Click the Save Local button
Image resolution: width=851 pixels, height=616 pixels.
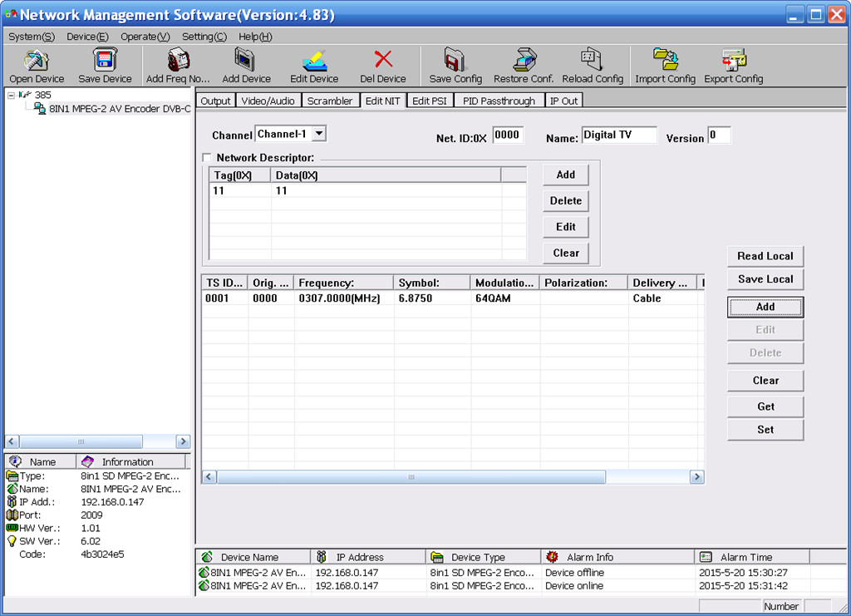coord(765,279)
